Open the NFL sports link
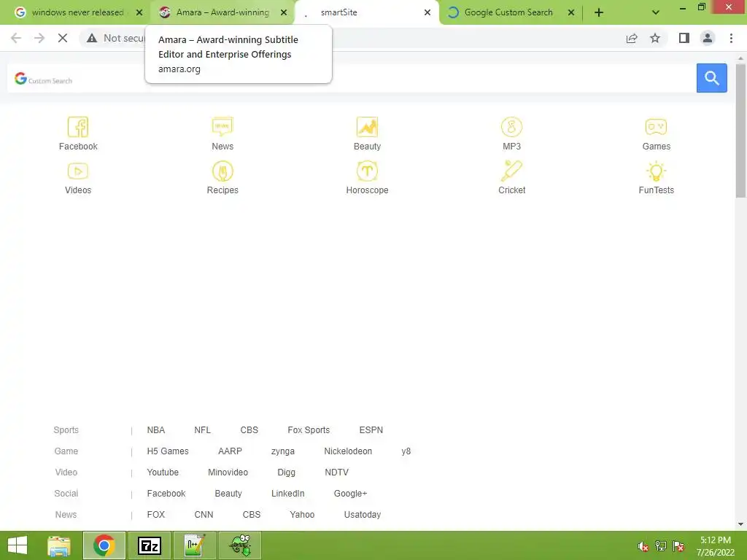Viewport: 747px width, 560px height. click(202, 430)
